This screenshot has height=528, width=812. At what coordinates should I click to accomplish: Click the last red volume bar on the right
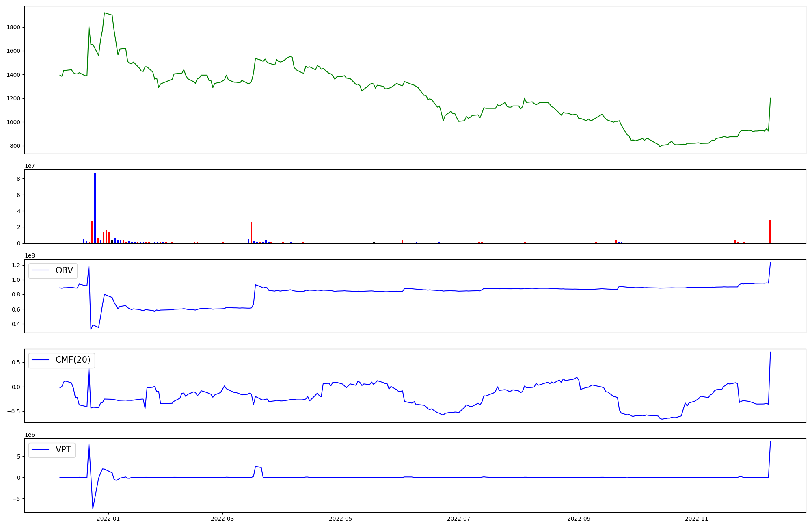coord(769,232)
